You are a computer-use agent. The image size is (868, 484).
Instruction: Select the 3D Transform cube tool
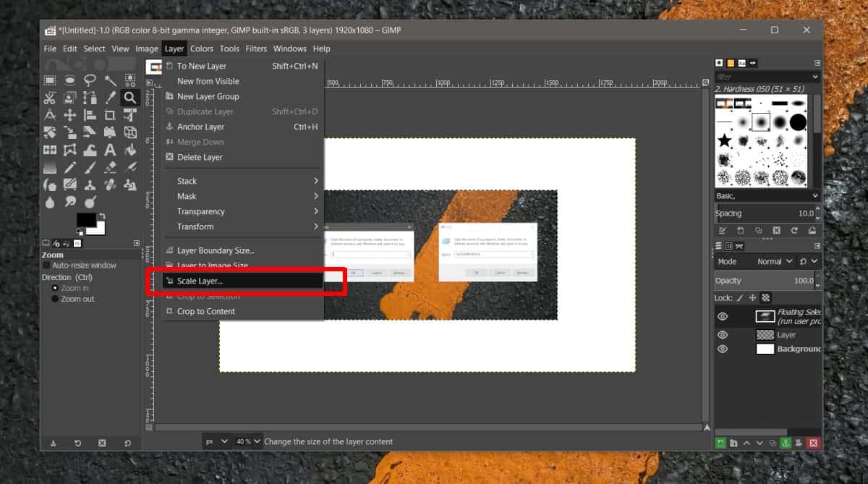(130, 132)
